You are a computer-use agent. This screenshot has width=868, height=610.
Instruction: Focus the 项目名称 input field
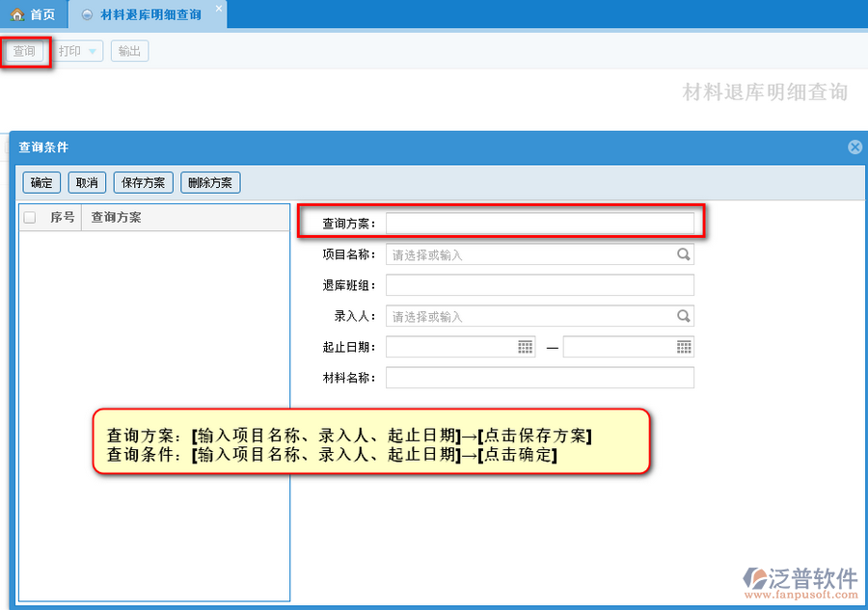(540, 254)
